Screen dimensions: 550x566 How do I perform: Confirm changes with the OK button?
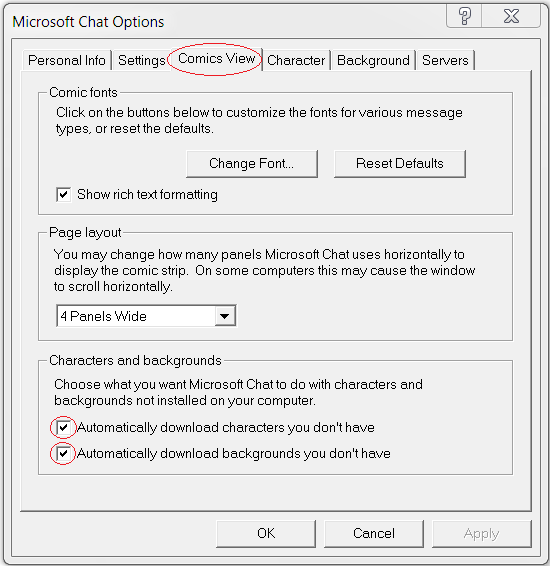tap(266, 534)
